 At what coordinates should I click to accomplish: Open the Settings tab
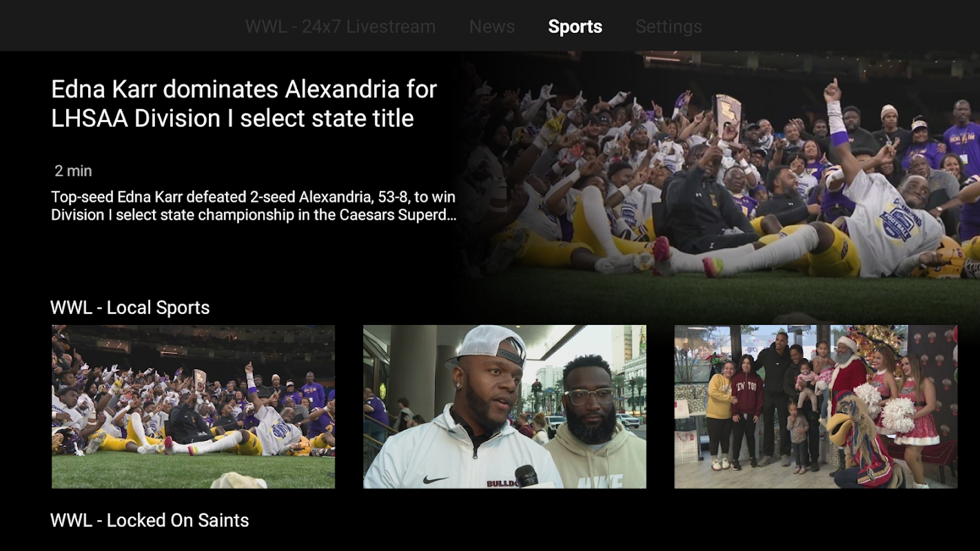pyautogui.click(x=668, y=27)
